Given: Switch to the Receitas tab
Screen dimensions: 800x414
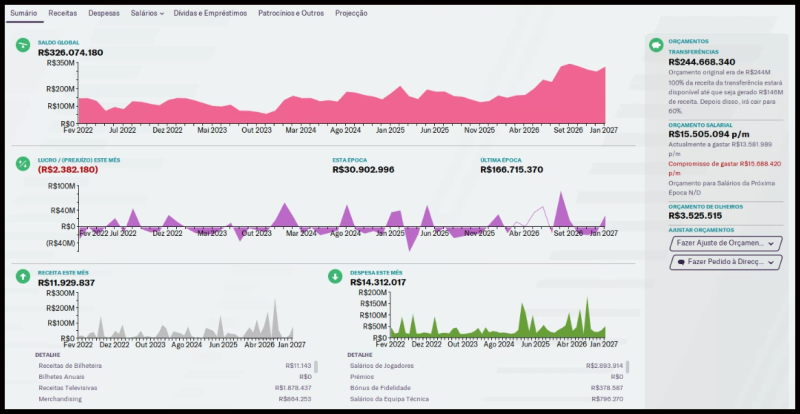Looking at the screenshot, I should coord(62,13).
